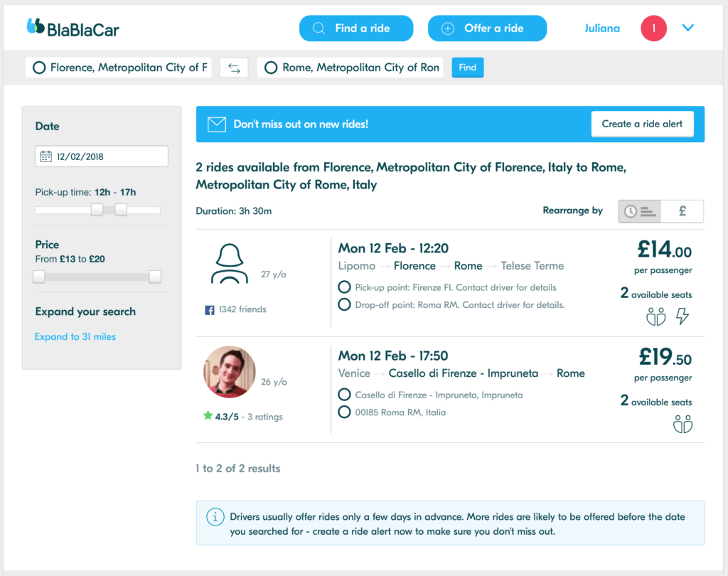Click the 'Venice' route origin
728x576 pixels.
[354, 373]
